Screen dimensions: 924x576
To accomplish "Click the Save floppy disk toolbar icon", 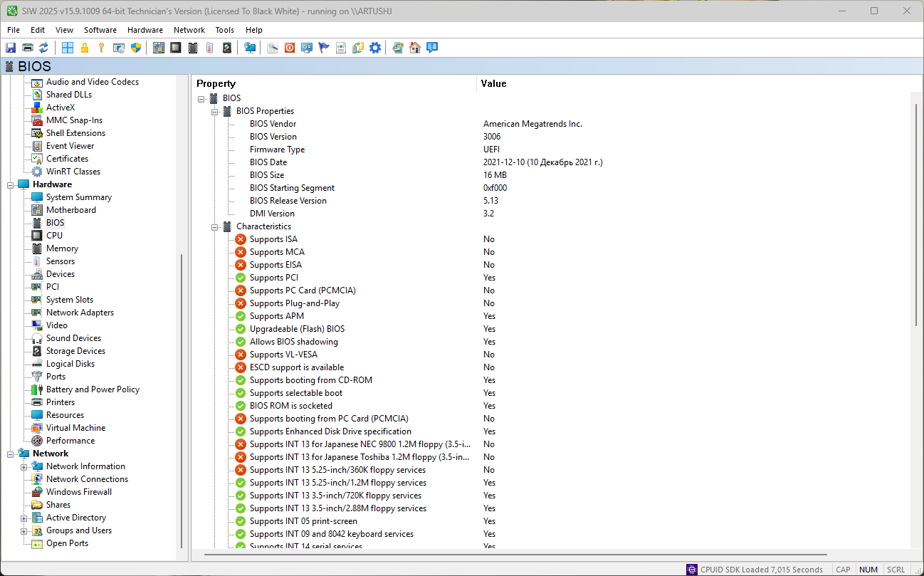I will pos(11,48).
